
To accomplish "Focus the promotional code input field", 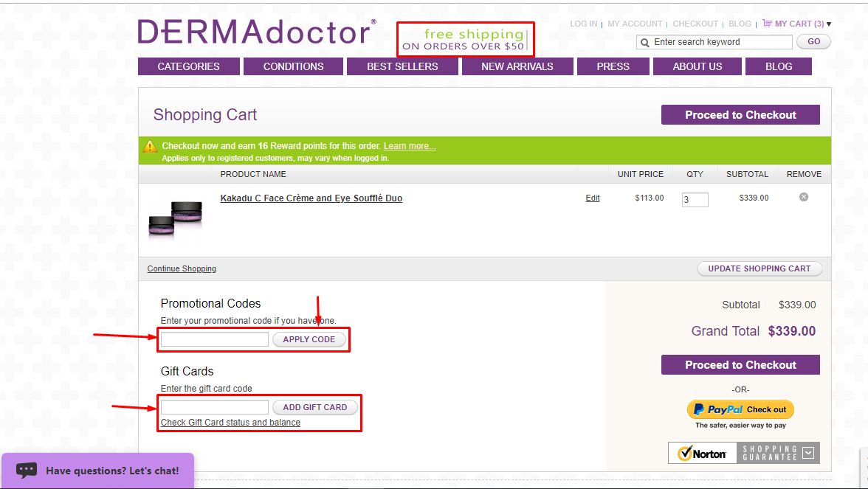I will click(x=215, y=339).
